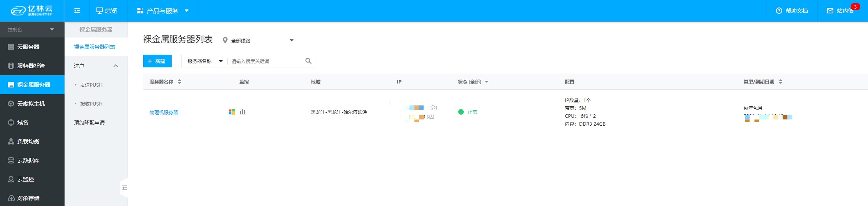The height and width of the screenshot is (206, 868).
Task: Collapse the 过户 section
Action: coord(96,66)
